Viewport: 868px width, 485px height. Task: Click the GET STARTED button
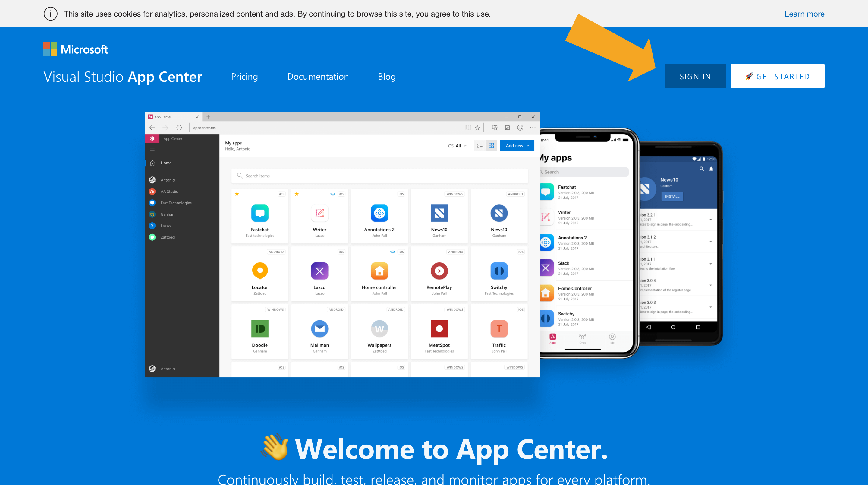[x=777, y=76]
